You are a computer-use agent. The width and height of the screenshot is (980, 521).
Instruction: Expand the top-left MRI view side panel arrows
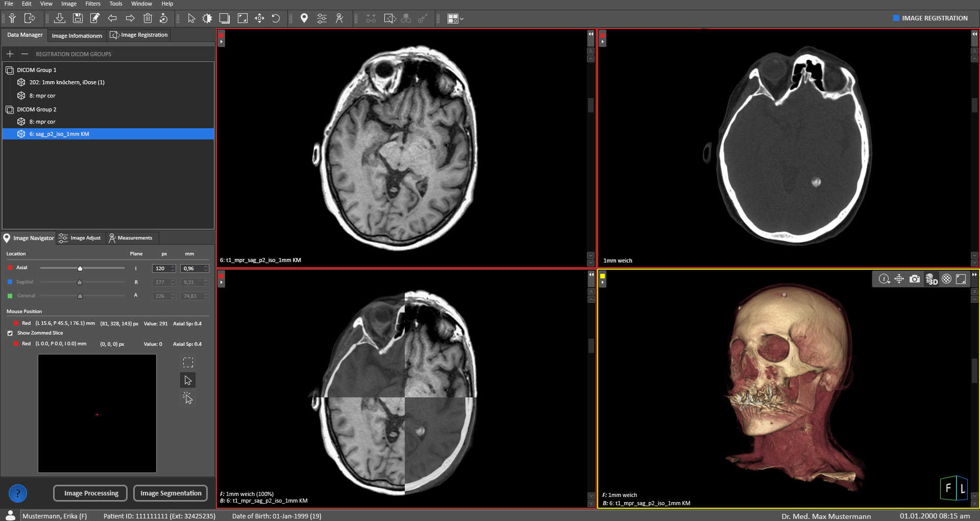pos(591,34)
